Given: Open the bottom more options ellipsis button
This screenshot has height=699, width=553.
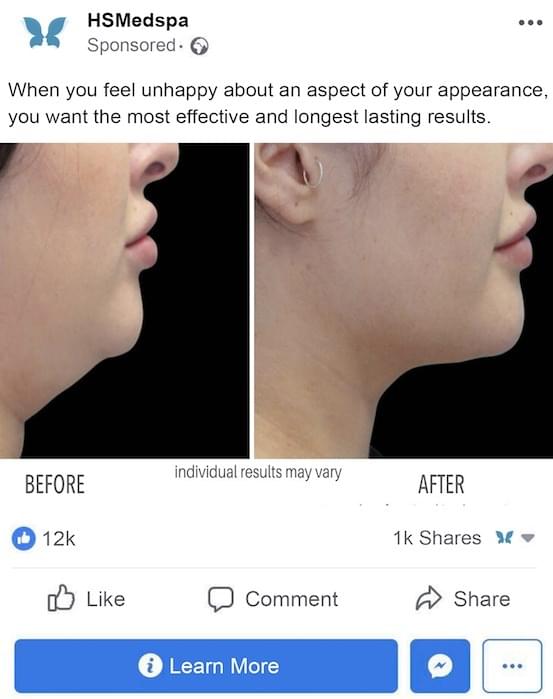Looking at the screenshot, I should (512, 666).
